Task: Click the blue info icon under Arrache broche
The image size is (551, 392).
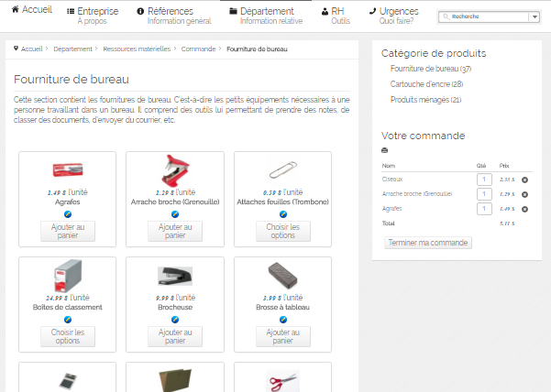Action: 175,214
